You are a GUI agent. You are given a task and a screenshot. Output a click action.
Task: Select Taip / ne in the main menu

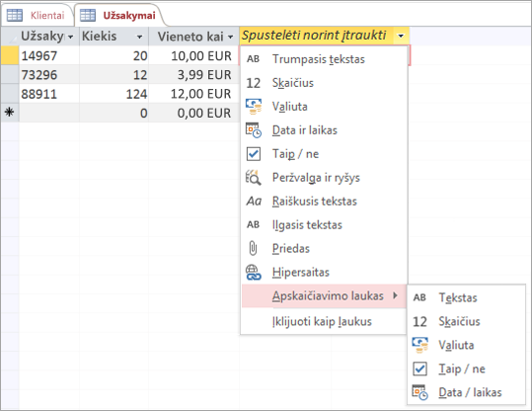324,154
